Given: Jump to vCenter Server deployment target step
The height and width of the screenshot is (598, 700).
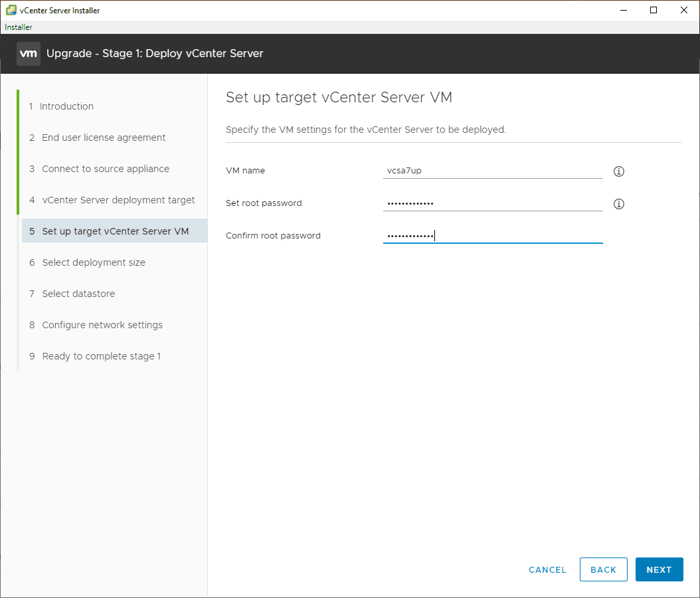Looking at the screenshot, I should point(118,200).
